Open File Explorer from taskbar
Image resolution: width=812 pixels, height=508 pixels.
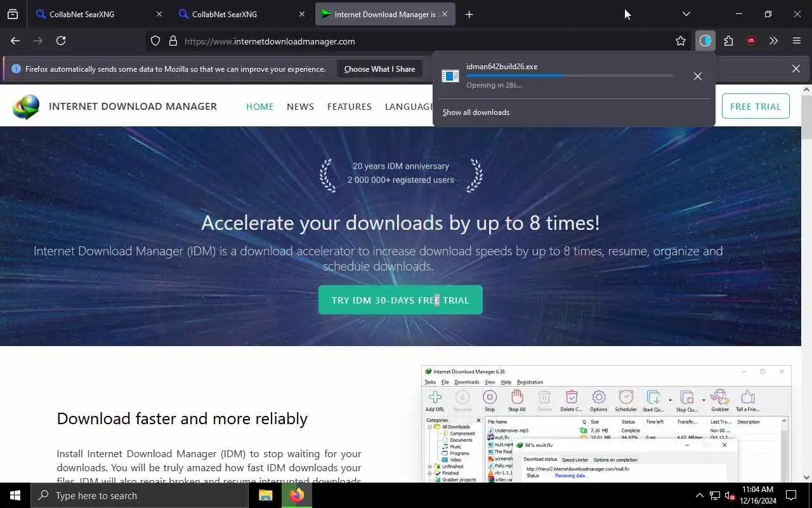click(265, 495)
